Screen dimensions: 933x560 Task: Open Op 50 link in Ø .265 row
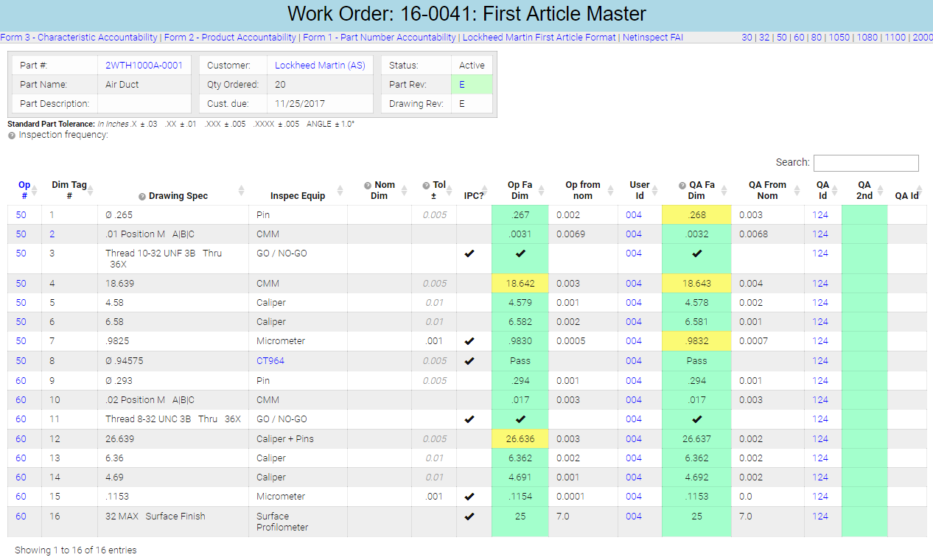tap(21, 215)
